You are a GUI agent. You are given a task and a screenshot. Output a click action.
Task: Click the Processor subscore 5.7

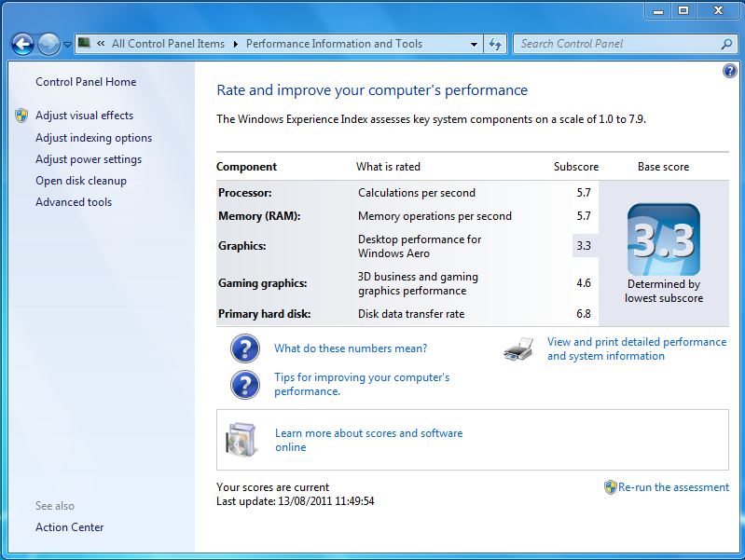(x=584, y=193)
